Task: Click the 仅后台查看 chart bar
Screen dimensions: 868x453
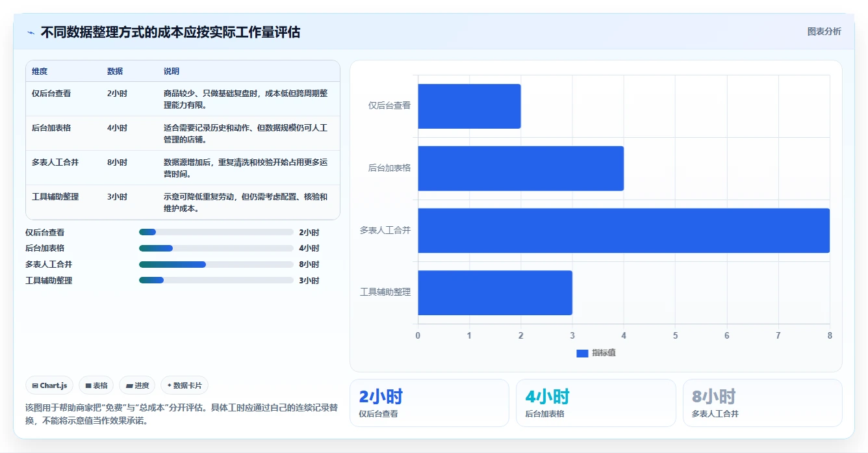Action: tap(469, 106)
